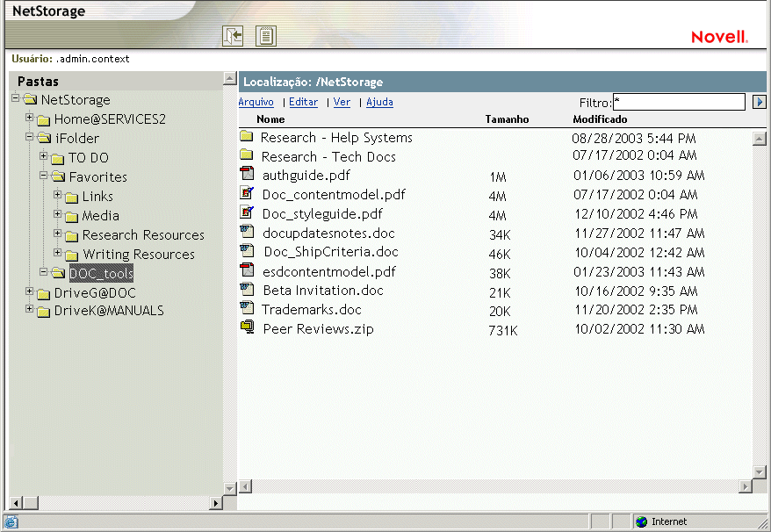Click the NetStorage root folder icon
This screenshot has width=771, height=532.
31,99
